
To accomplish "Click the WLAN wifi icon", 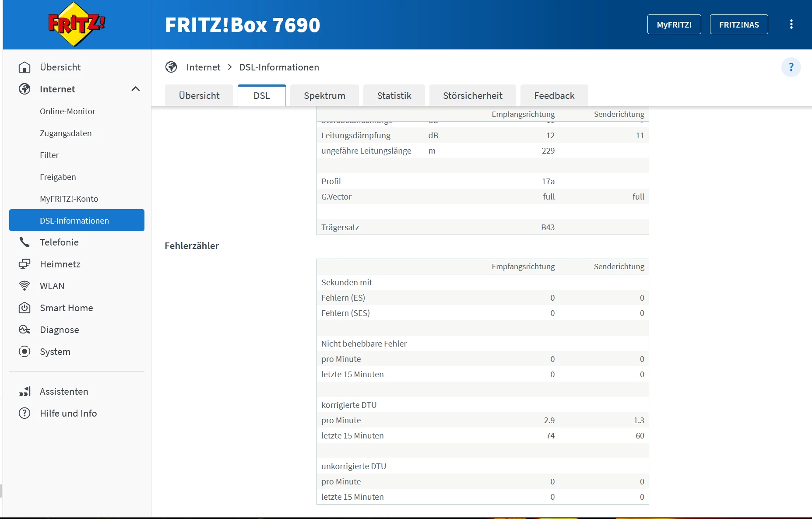I will coord(25,286).
